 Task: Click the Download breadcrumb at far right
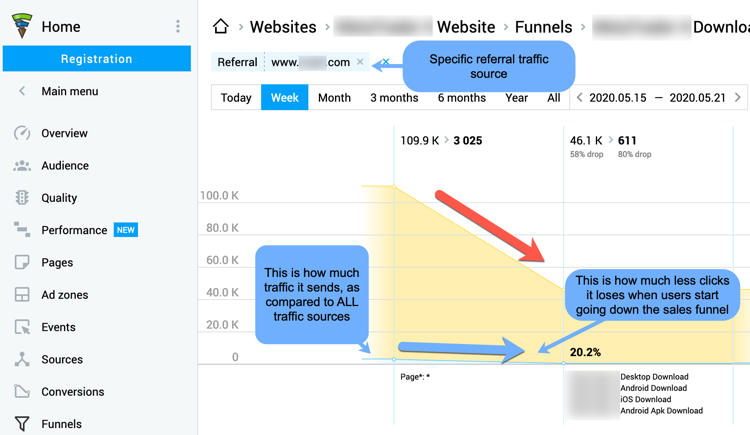click(721, 27)
